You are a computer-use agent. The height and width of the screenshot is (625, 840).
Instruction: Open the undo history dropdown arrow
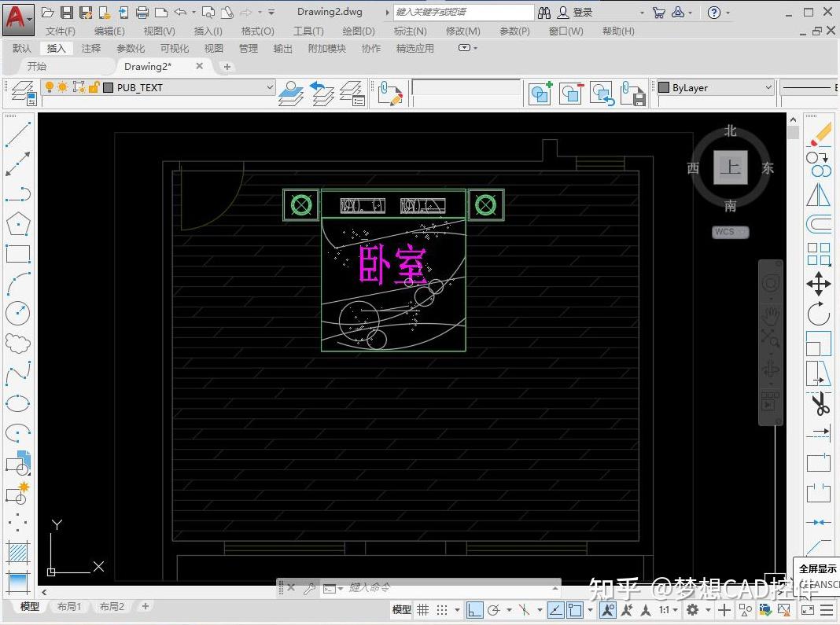tap(193, 12)
